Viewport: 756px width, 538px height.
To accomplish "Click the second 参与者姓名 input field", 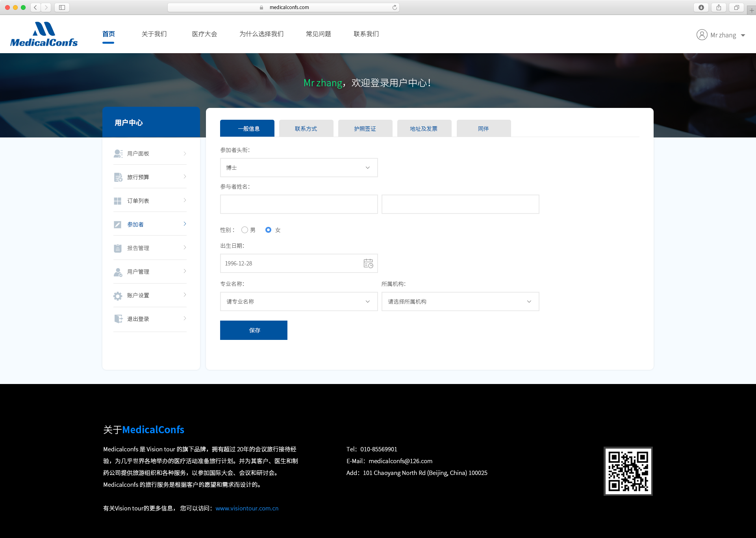I will pos(460,204).
